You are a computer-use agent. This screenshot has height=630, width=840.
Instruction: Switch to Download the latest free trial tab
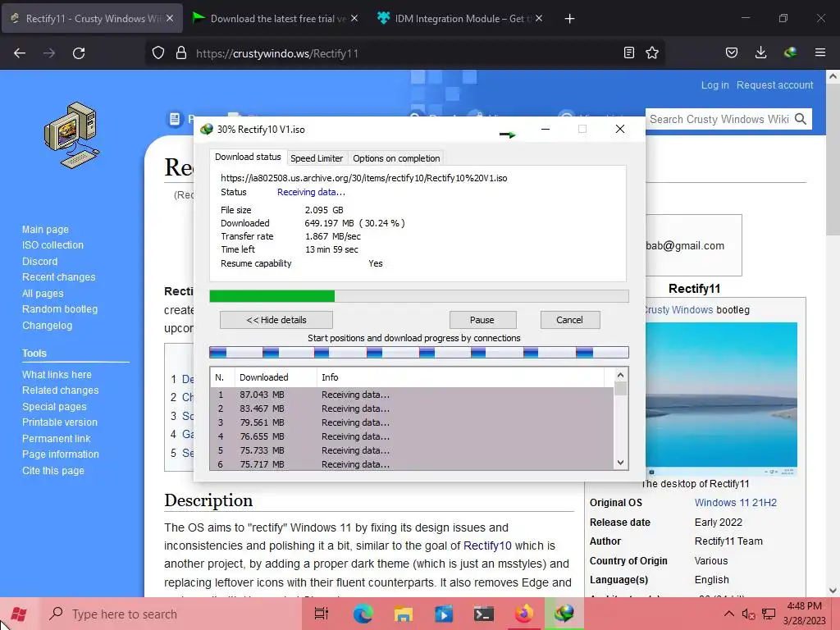coord(276,19)
